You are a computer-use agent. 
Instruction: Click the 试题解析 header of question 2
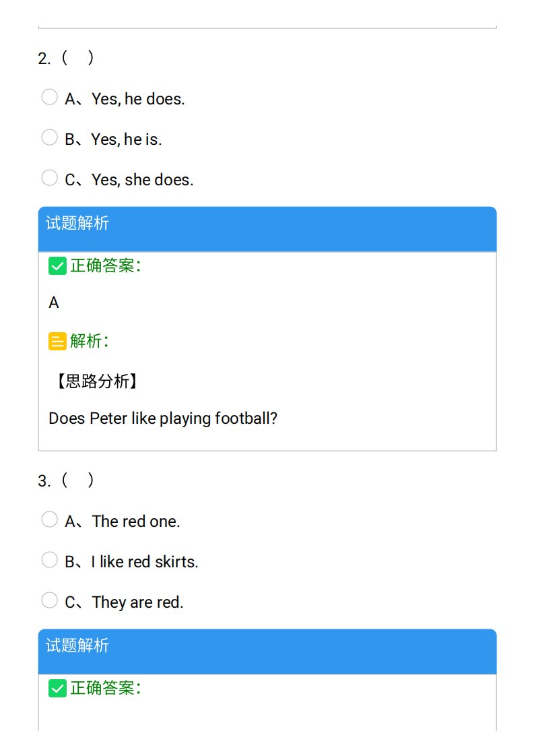tap(267, 229)
